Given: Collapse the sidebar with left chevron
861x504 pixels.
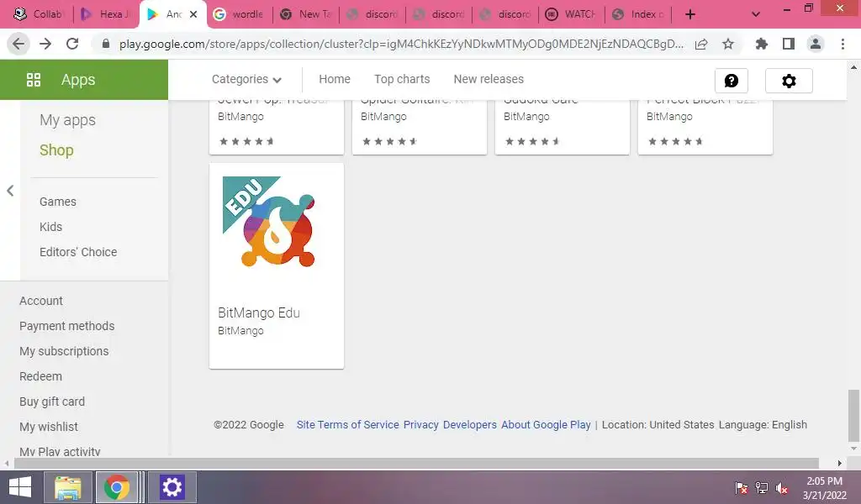Looking at the screenshot, I should pyautogui.click(x=10, y=191).
